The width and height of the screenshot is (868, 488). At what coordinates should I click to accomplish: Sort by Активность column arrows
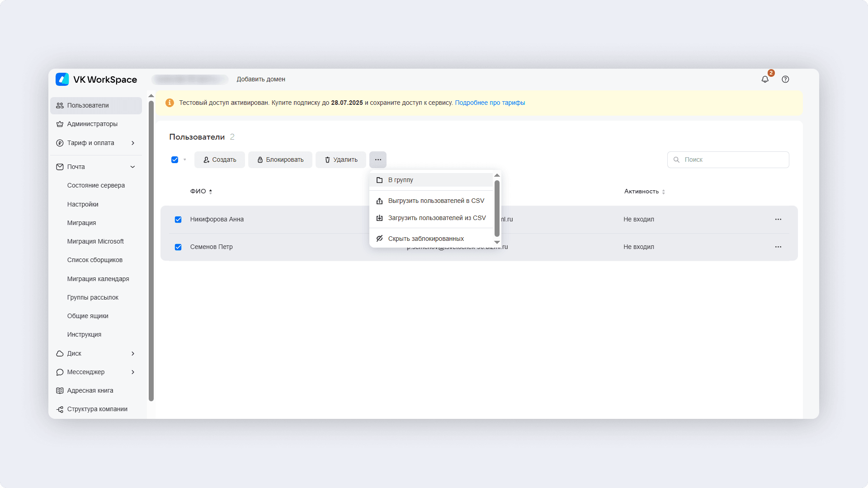(x=663, y=192)
